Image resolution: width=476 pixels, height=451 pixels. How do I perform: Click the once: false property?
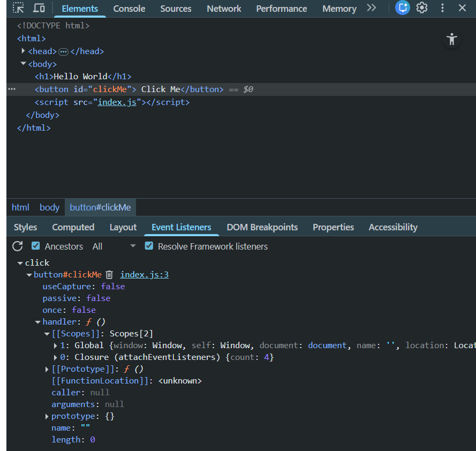[69, 310]
